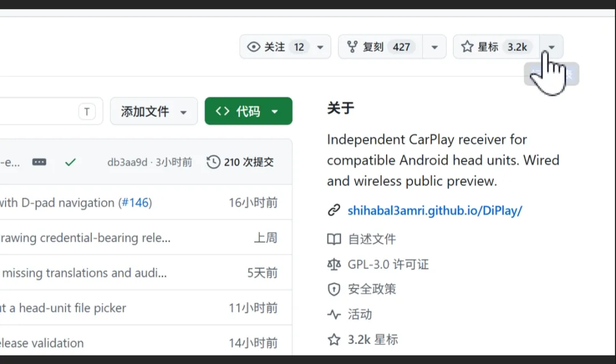Star the repository with 星标 button
This screenshot has height=364, width=616.
click(497, 47)
